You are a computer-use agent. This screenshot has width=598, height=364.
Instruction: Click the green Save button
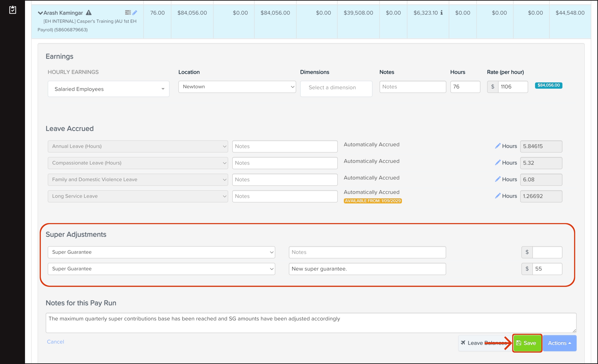tap(527, 343)
